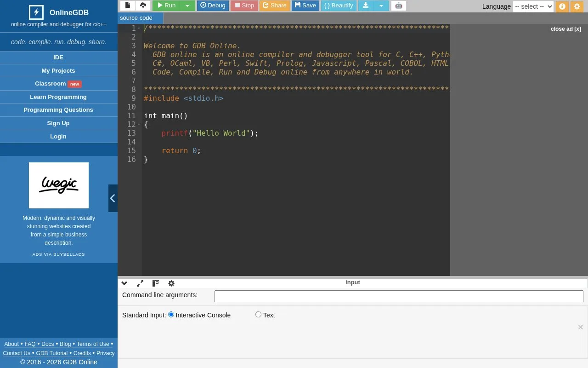Click the upload file cloud icon
The height and width of the screenshot is (368, 588).
point(143,6)
